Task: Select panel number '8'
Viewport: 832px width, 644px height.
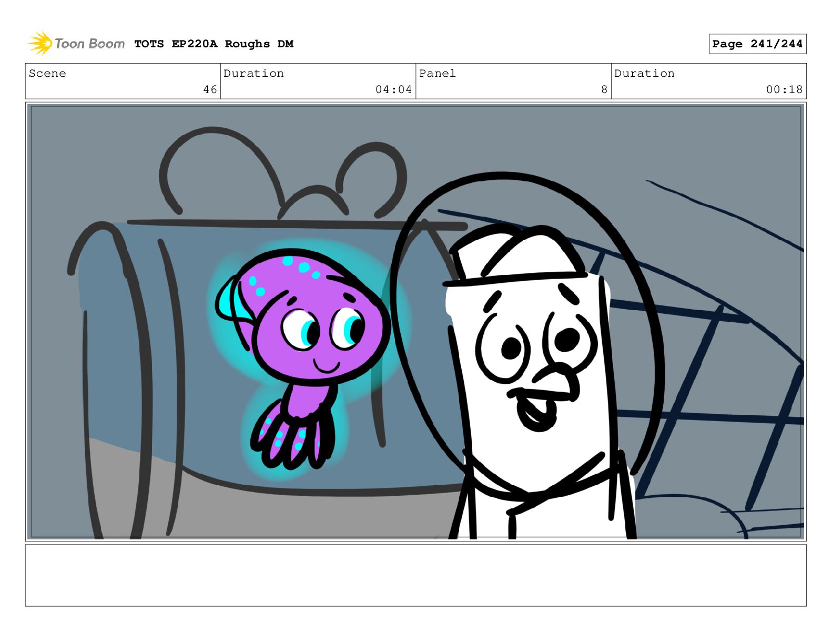Action: click(x=604, y=90)
